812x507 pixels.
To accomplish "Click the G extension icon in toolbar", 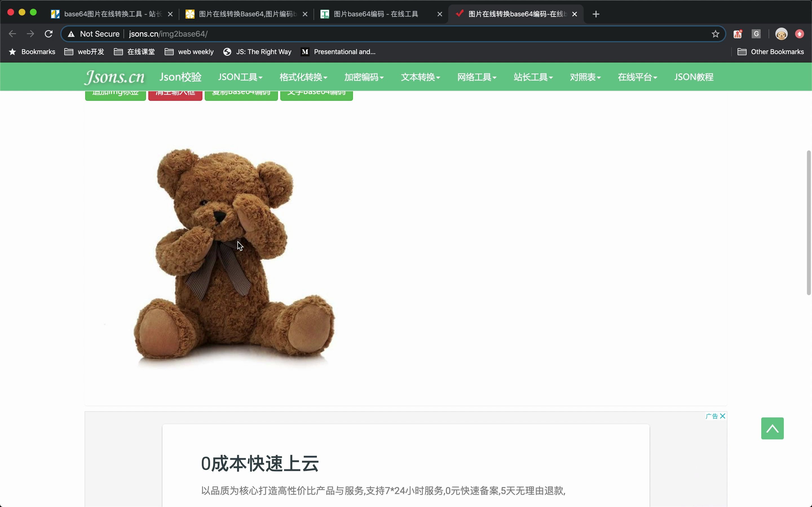I will pos(756,34).
